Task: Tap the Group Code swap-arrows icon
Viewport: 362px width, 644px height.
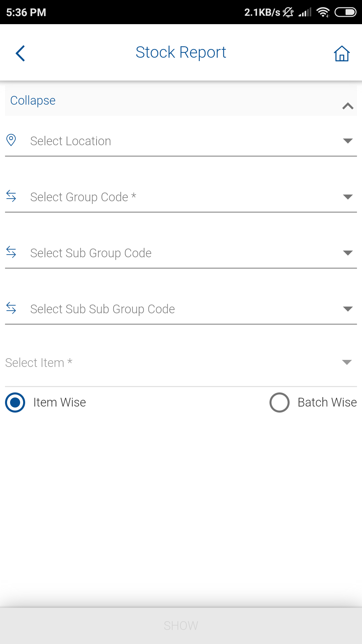Action: coord(11,196)
